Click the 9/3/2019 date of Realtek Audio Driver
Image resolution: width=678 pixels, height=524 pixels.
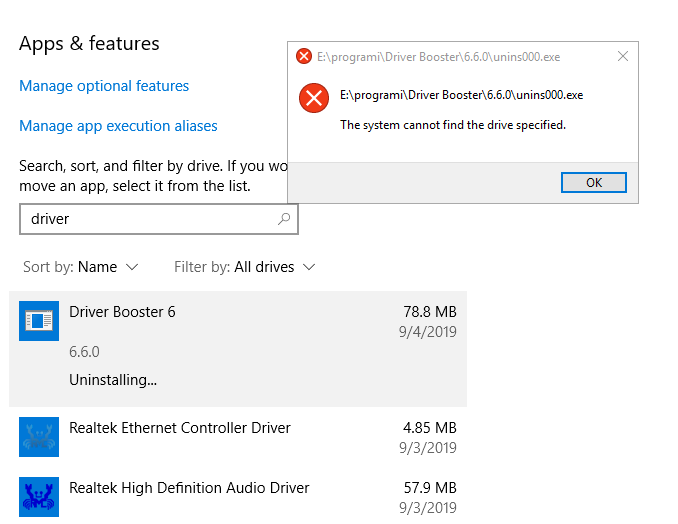(428, 508)
